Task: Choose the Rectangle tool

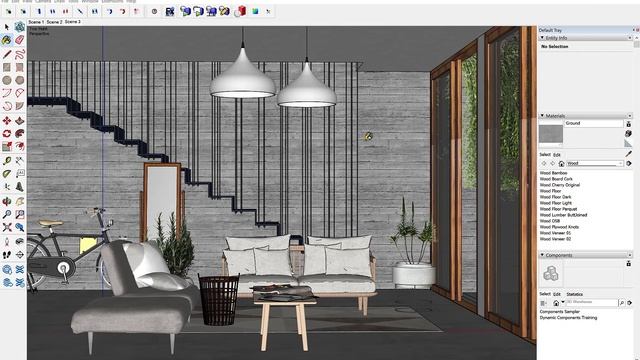Action: click(7, 67)
